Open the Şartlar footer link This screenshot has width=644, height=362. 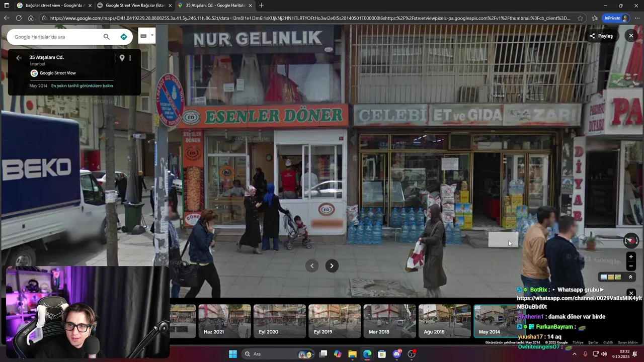[593, 342]
